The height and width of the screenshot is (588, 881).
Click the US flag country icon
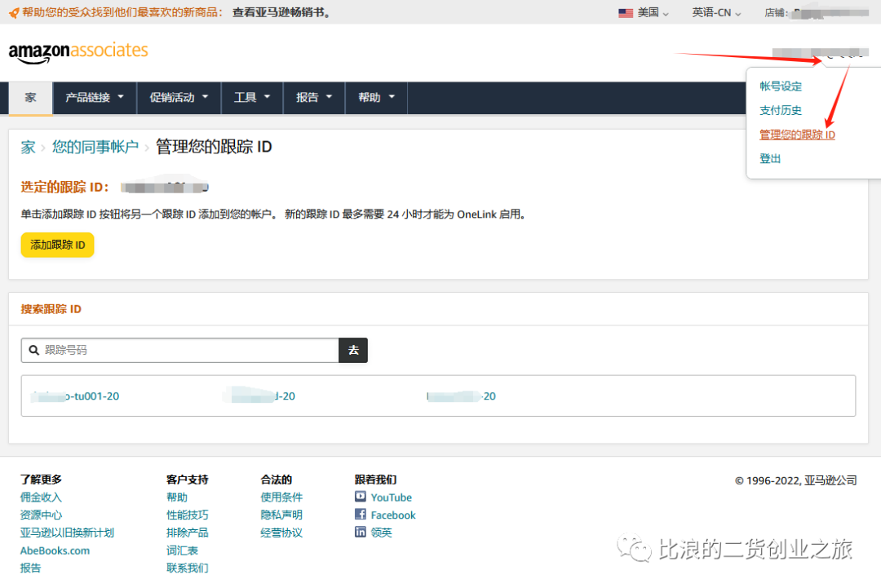[626, 13]
